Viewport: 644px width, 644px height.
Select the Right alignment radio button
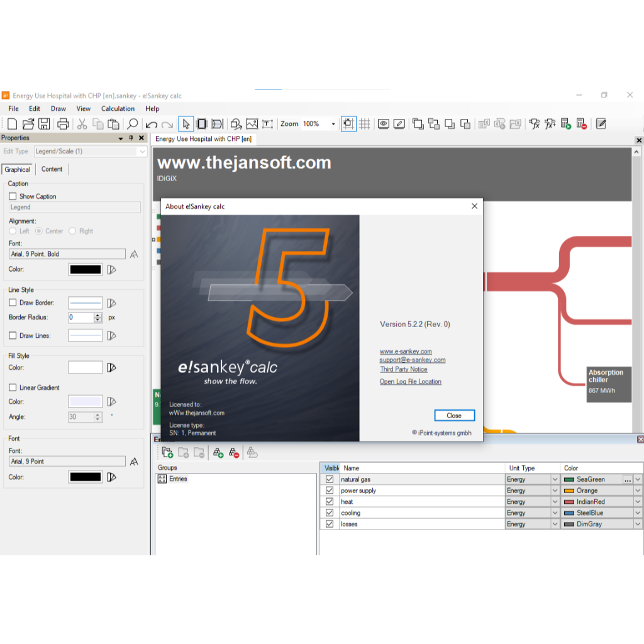(x=72, y=231)
